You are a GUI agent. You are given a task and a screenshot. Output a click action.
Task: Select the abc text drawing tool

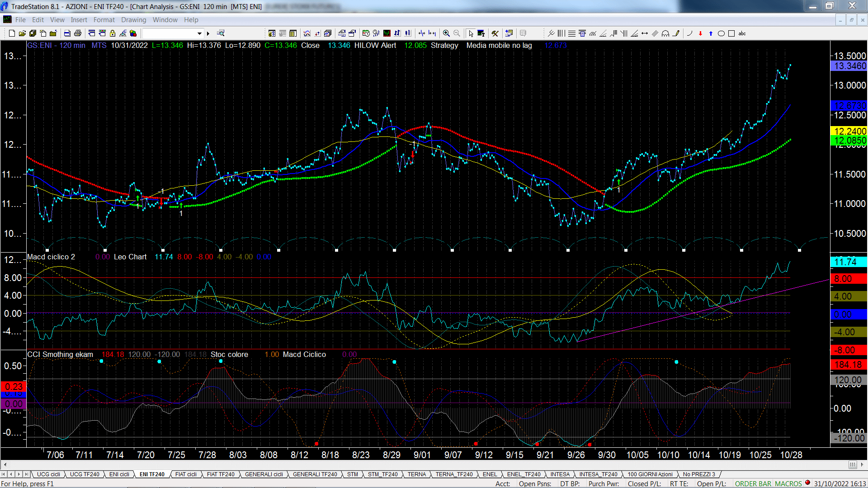click(x=742, y=33)
